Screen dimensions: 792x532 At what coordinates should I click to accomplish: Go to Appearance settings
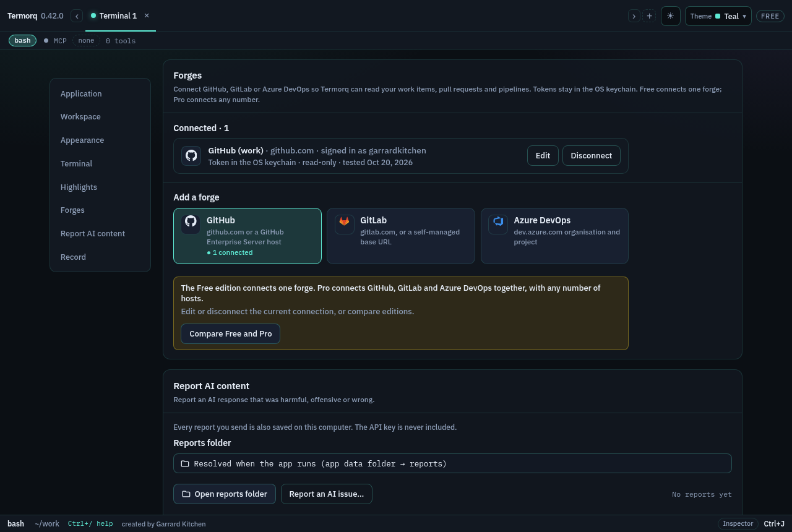point(82,140)
